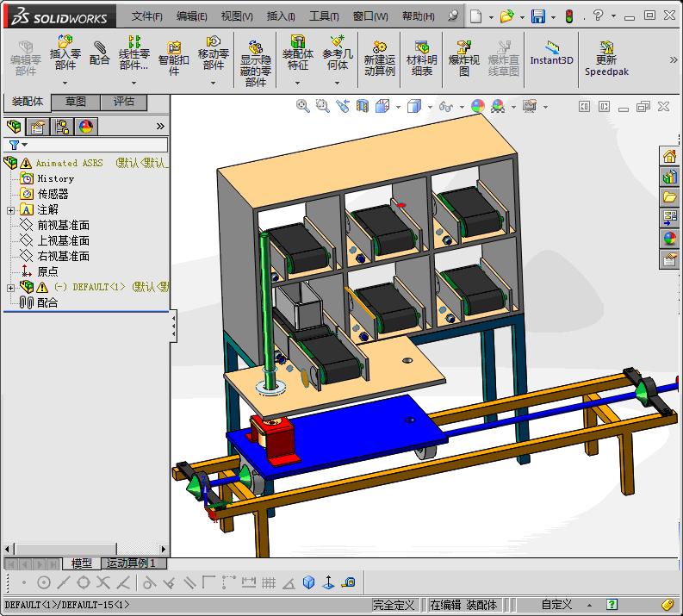Open the 视图(V) menu

pos(237,16)
